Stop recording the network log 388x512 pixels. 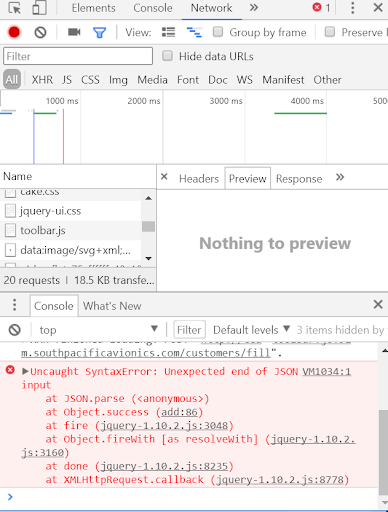point(14,32)
